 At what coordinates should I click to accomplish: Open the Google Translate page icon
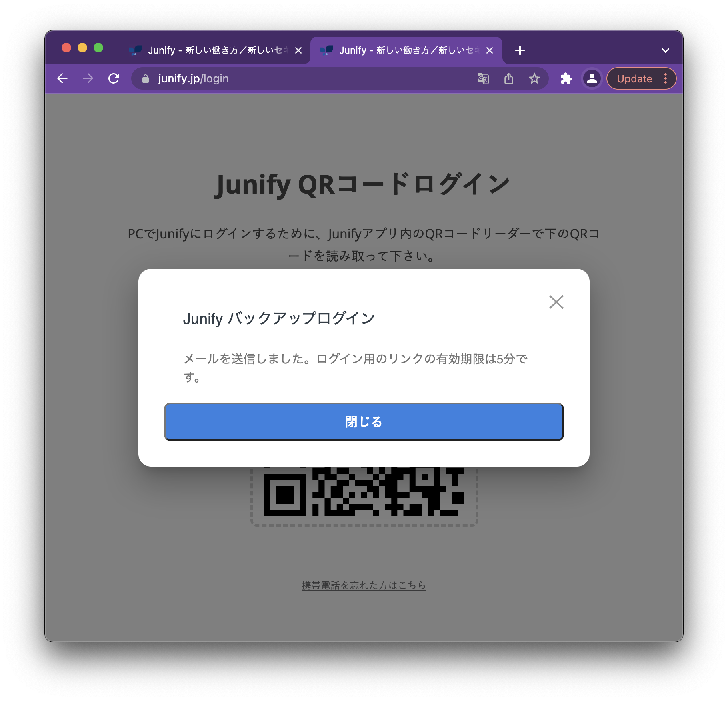pos(483,78)
